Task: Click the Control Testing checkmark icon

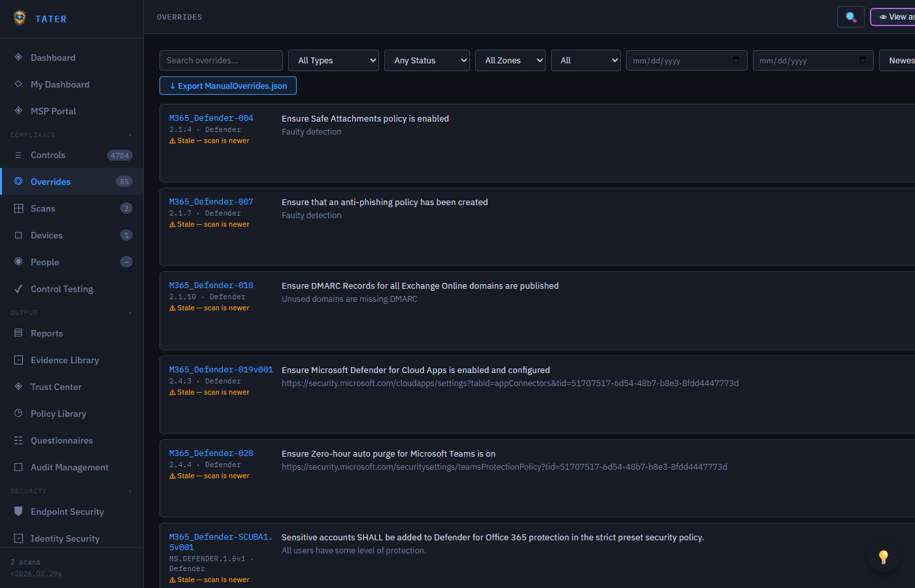Action: 18,289
